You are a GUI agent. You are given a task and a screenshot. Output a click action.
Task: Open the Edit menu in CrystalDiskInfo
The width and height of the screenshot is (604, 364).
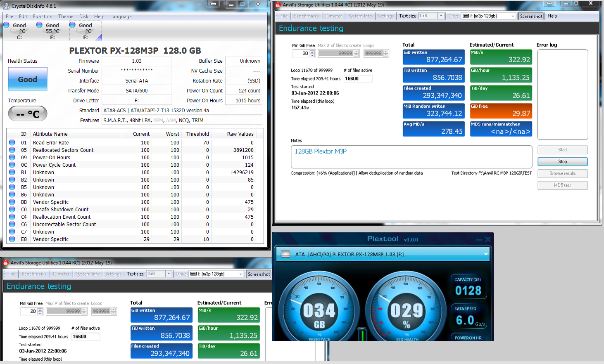pyautogui.click(x=23, y=17)
